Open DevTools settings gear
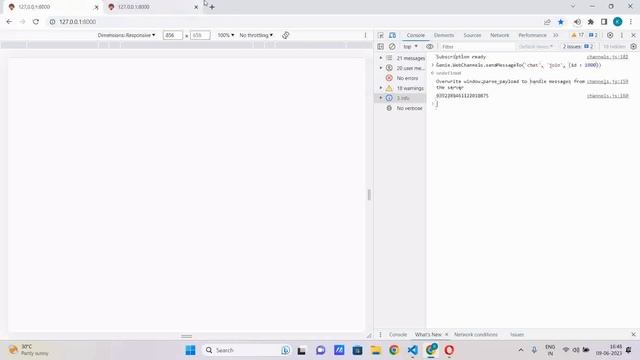 click(610, 35)
